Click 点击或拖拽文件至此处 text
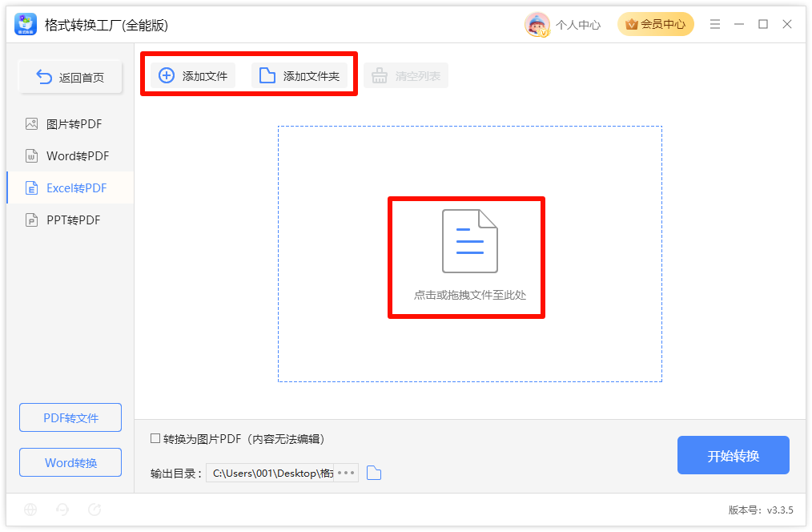812x532 pixels. pos(470,296)
